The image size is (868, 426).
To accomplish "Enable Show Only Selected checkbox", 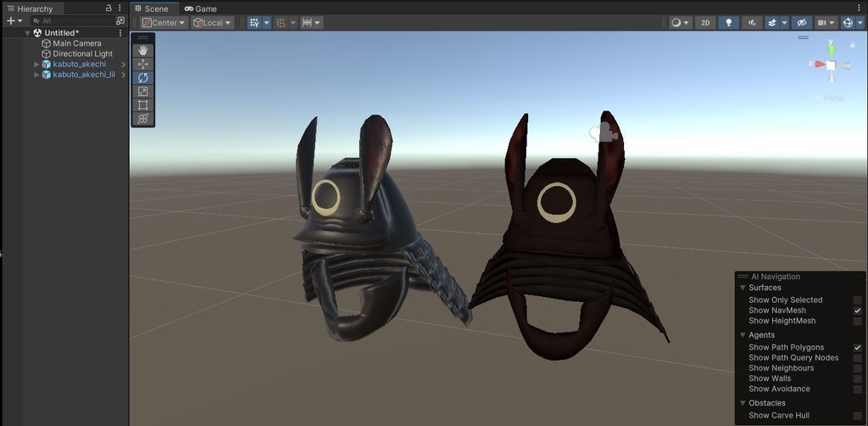I will click(858, 300).
